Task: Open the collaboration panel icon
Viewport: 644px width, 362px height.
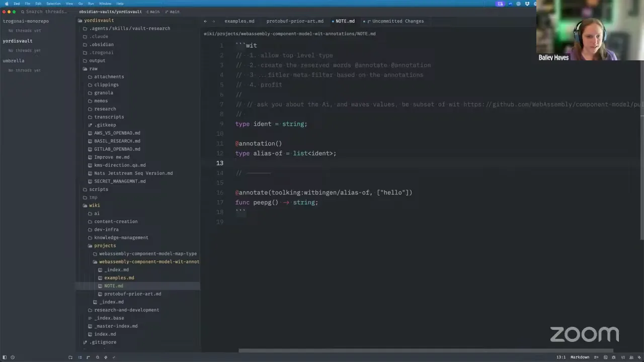Action: pos(631,357)
